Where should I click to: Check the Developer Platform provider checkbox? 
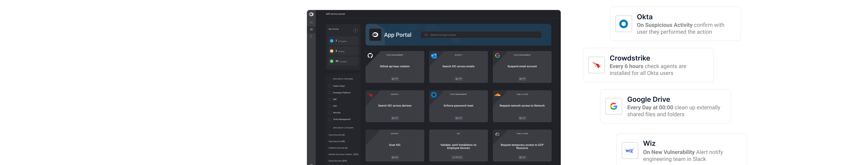tap(330, 93)
